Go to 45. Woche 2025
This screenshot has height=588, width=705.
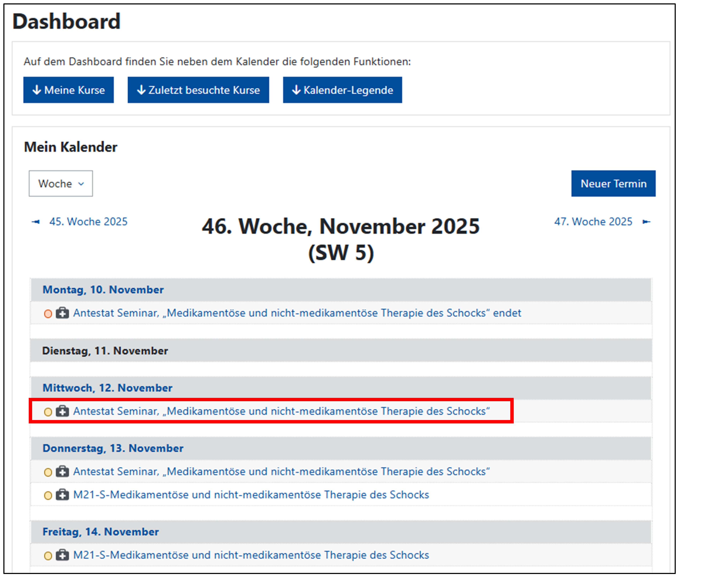88,222
